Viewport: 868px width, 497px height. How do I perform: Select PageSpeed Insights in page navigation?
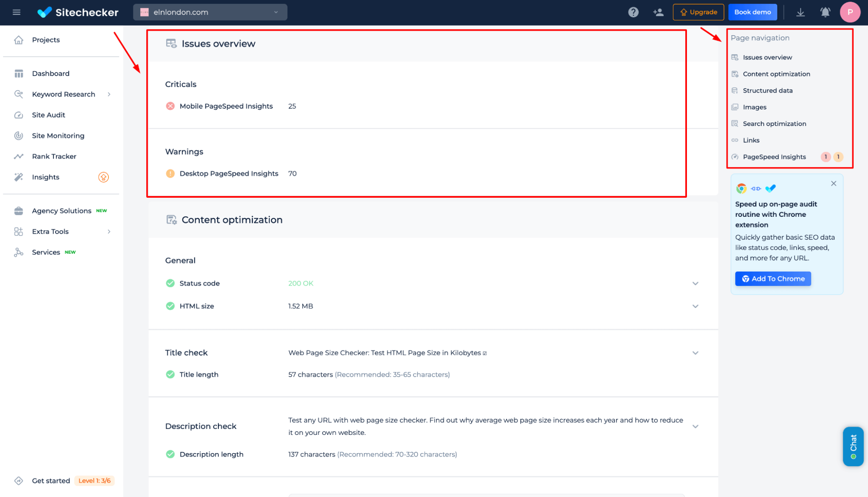tap(775, 157)
